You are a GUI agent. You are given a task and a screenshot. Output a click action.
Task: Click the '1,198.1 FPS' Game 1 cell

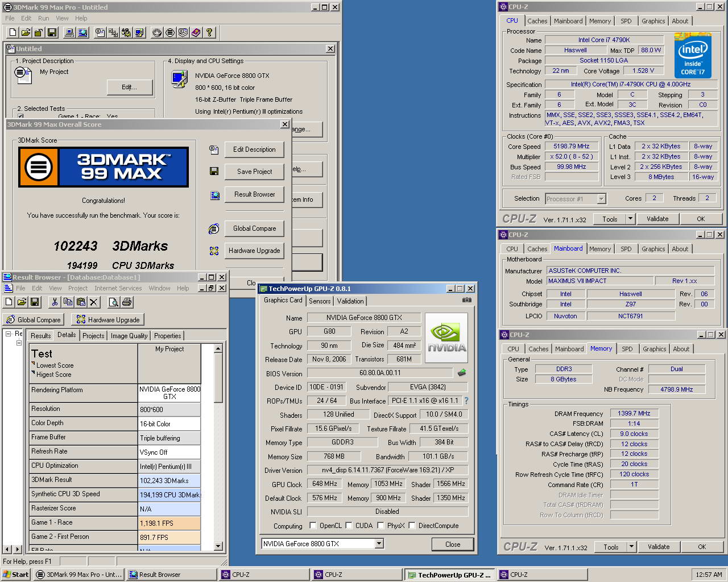[x=169, y=523]
